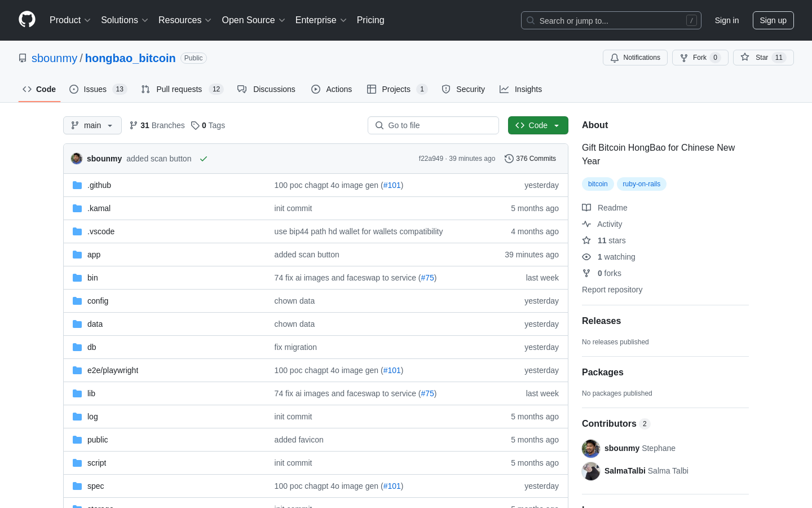Click the bin folder icon
The width and height of the screenshot is (812, 508).
click(x=77, y=278)
